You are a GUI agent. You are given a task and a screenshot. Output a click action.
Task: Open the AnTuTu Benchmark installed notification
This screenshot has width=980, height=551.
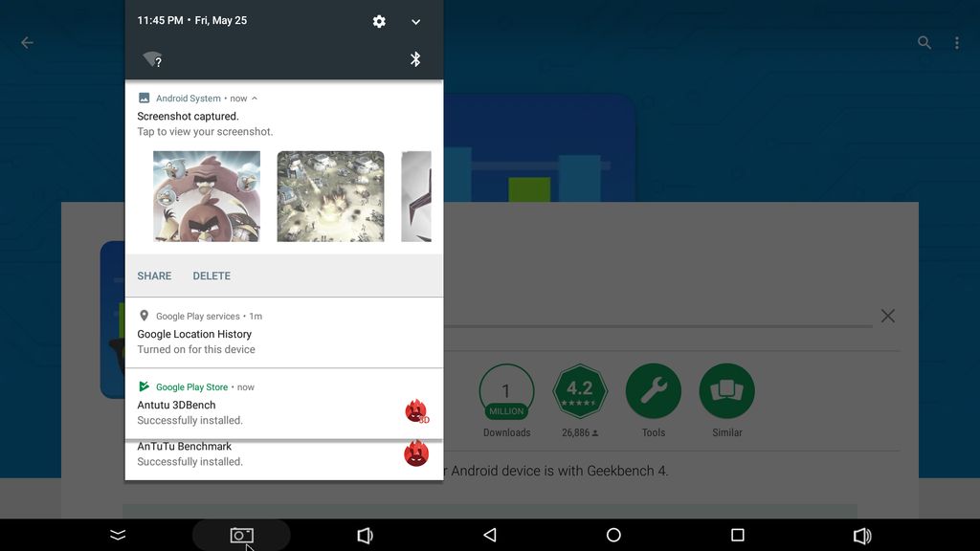(284, 460)
